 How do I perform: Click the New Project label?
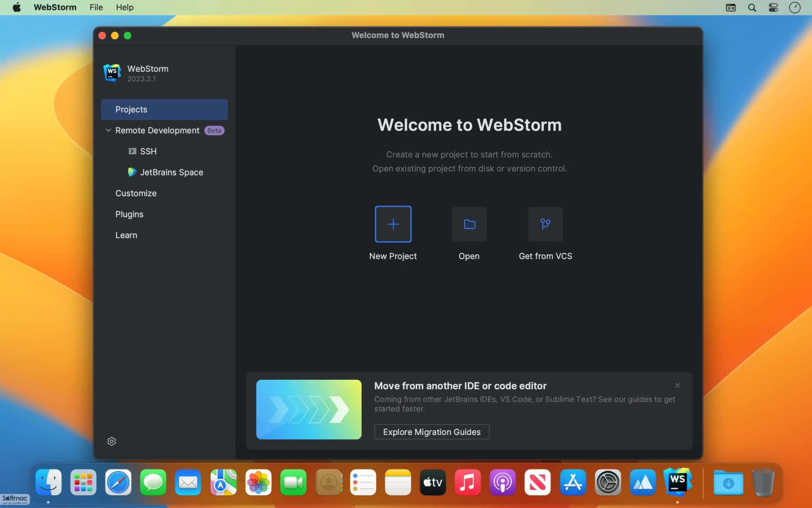[x=393, y=256]
